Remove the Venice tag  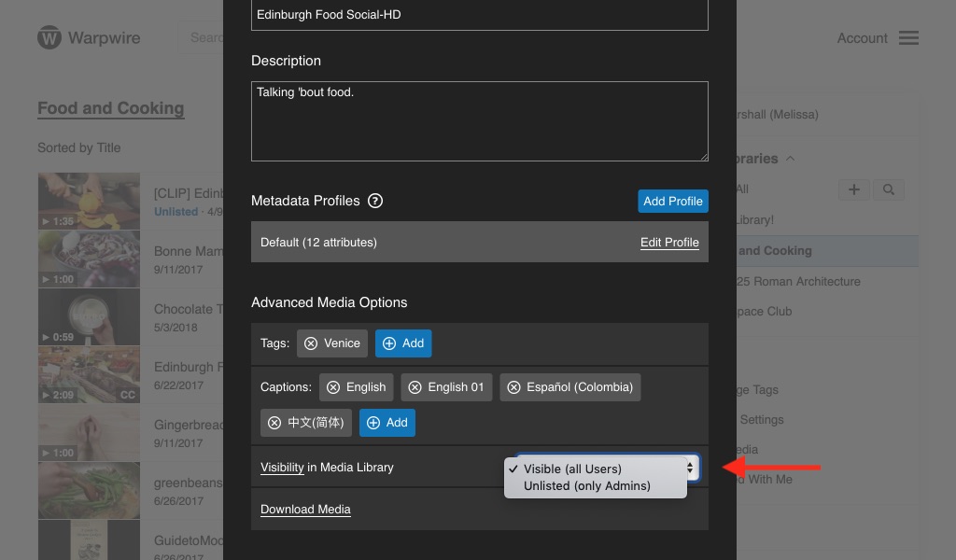(x=311, y=343)
